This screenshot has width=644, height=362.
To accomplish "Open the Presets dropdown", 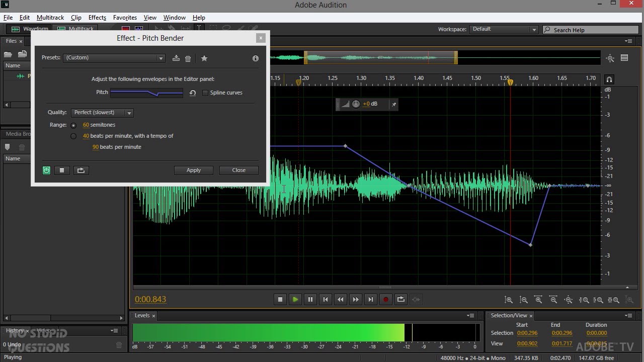I will (x=114, y=58).
